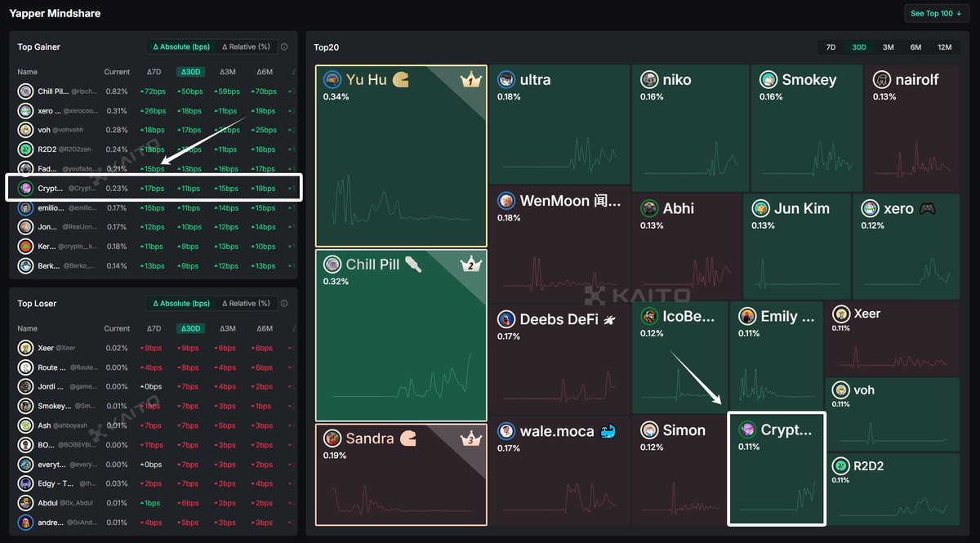Click the Edgy avatar in Top Loser list
Viewport: 980px width, 543px height.
pyautogui.click(x=25, y=484)
